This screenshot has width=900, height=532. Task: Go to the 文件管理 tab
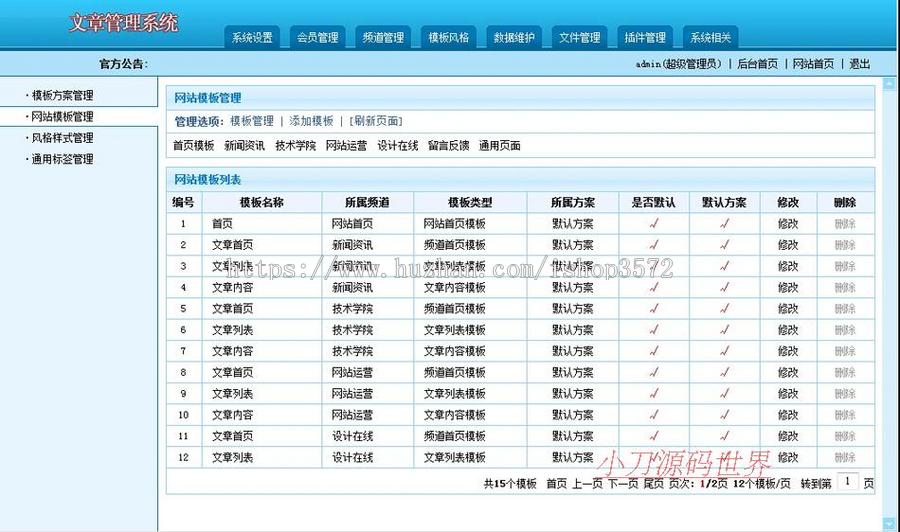point(579,37)
